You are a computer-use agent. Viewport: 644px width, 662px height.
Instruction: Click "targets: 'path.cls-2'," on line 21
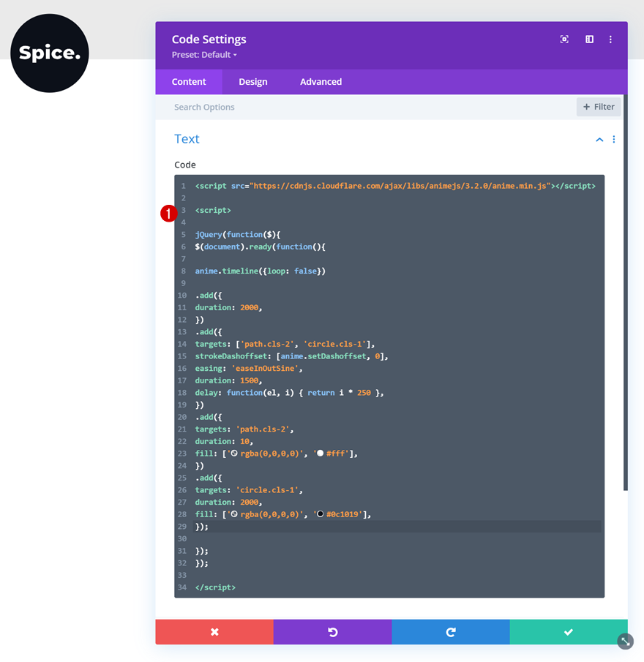(x=244, y=429)
